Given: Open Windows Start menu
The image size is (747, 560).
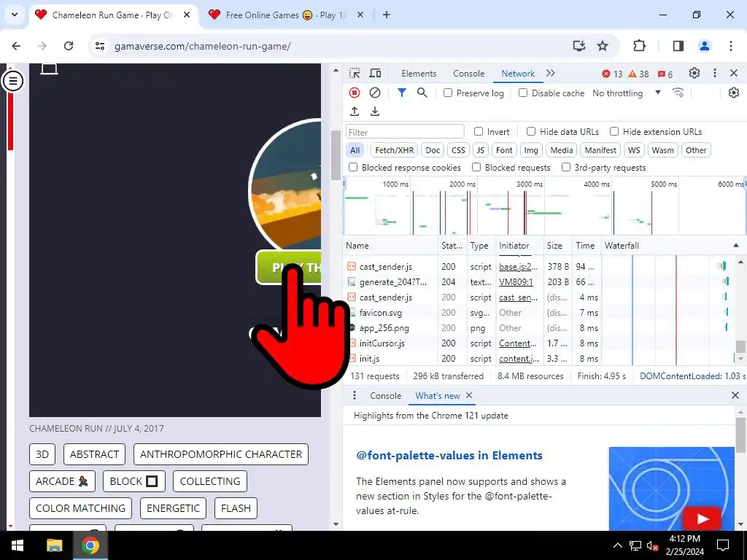Looking at the screenshot, I should [18, 545].
